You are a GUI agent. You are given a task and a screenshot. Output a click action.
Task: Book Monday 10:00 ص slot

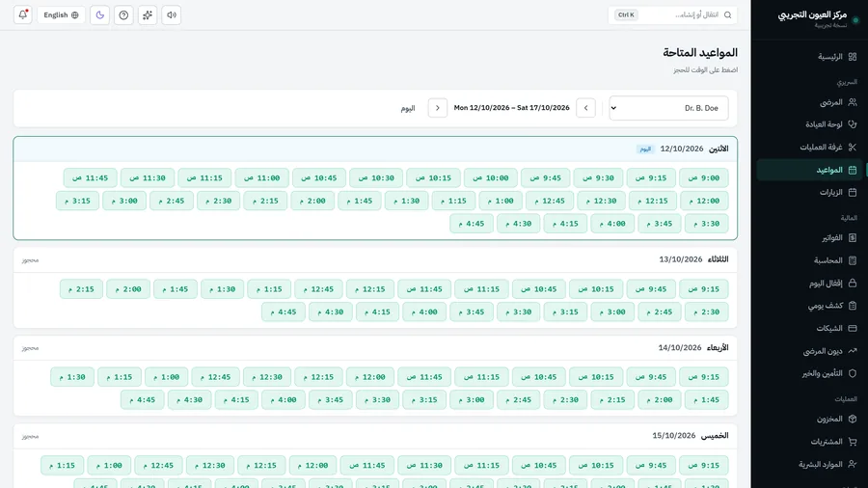491,177
